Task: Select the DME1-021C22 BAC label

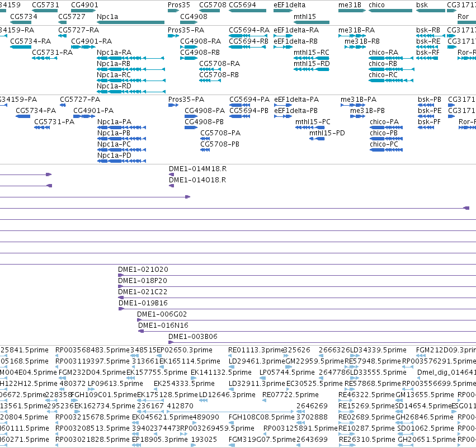Action: pyautogui.click(x=143, y=292)
